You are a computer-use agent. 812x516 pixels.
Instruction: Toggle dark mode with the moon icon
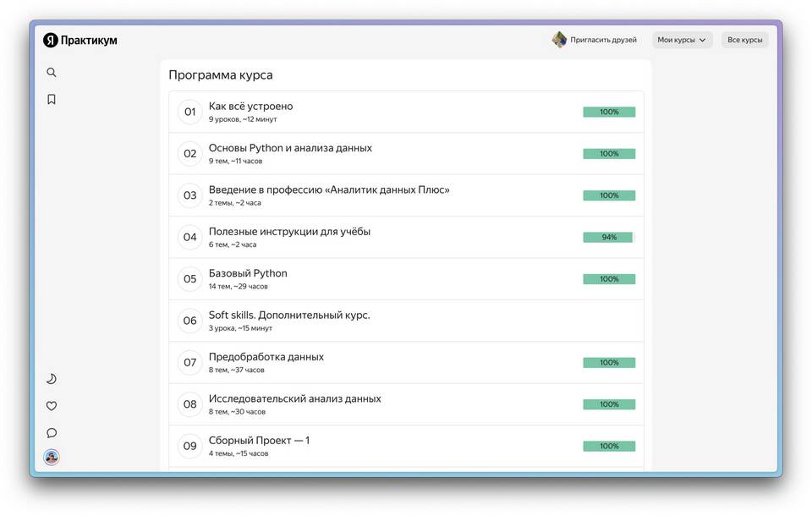pyautogui.click(x=52, y=379)
